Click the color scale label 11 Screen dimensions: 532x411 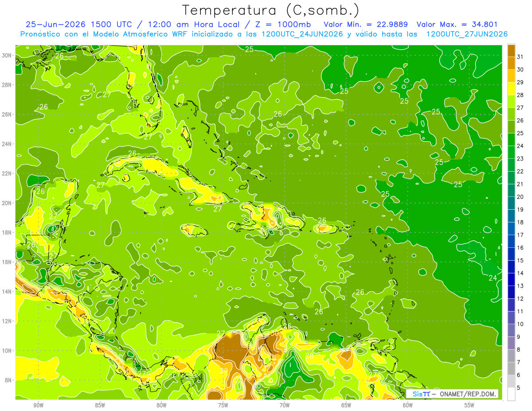(x=520, y=311)
